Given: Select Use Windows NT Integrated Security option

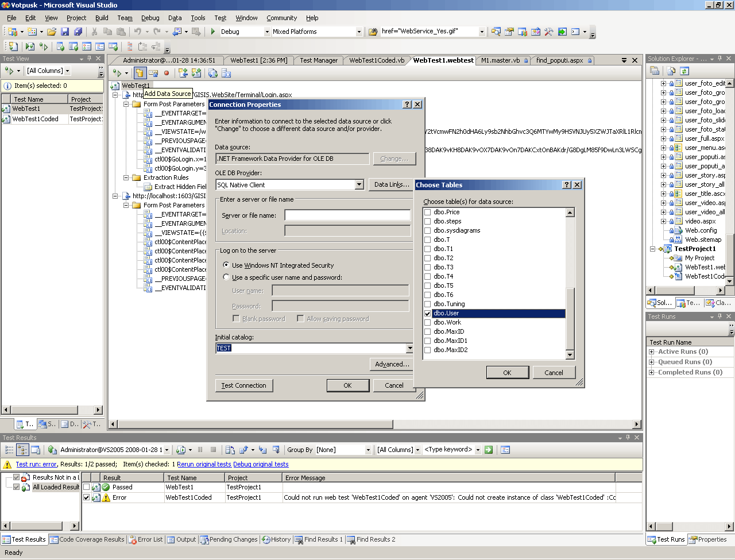Looking at the screenshot, I should pos(226,265).
